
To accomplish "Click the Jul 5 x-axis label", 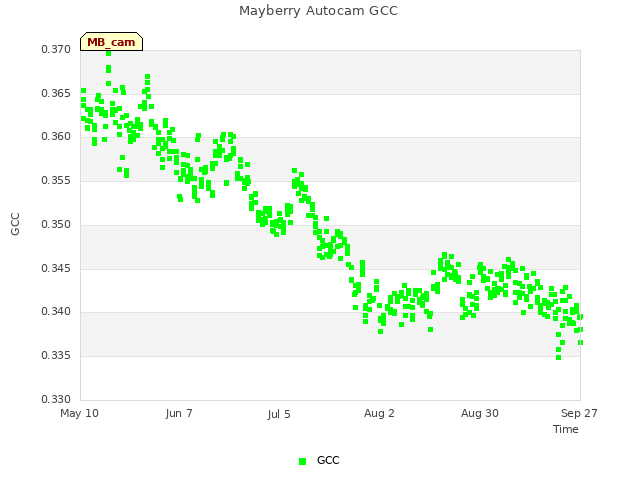I will coord(279,414).
